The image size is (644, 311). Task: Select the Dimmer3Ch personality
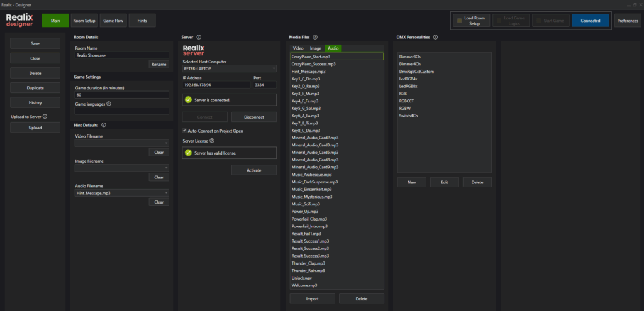[x=445, y=57]
